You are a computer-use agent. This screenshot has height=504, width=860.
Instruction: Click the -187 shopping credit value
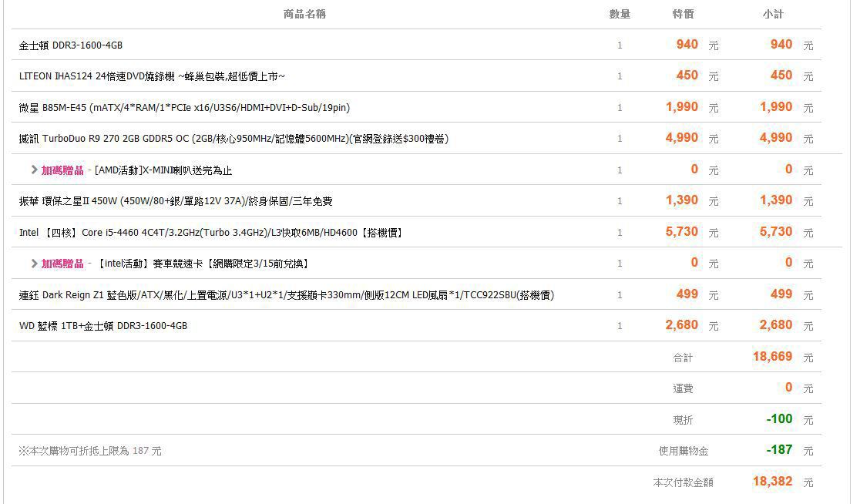[x=779, y=450]
